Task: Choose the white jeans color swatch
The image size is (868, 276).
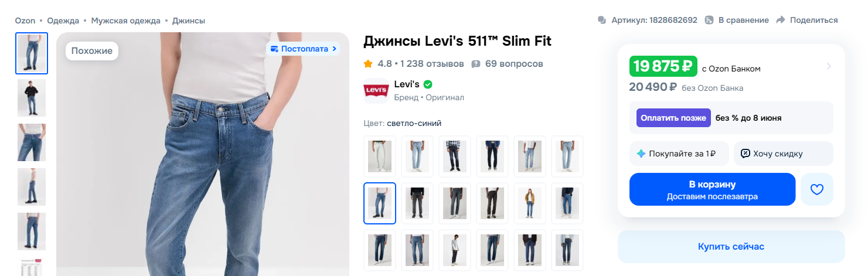Action: pos(380,156)
